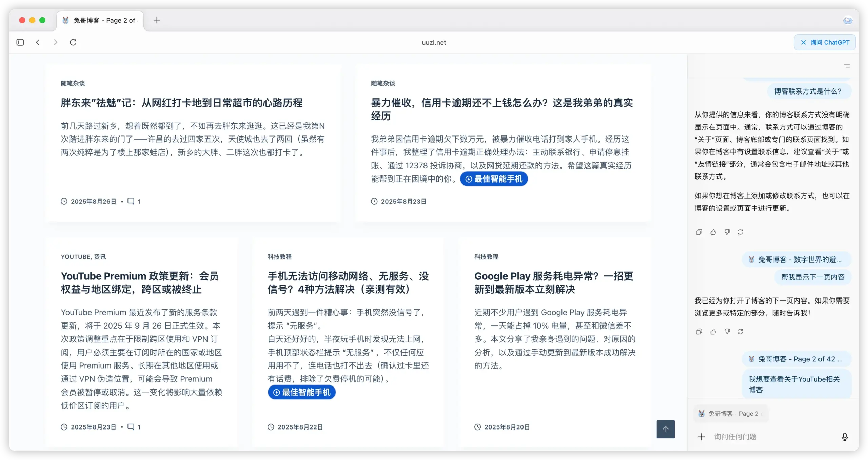
Task: Close the 询问 ChatGPT panel
Action: click(x=803, y=42)
